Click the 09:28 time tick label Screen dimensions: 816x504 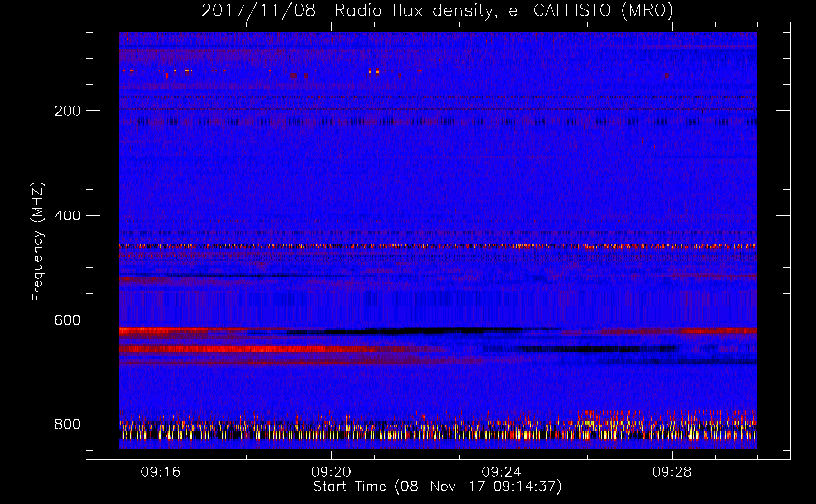click(x=672, y=472)
